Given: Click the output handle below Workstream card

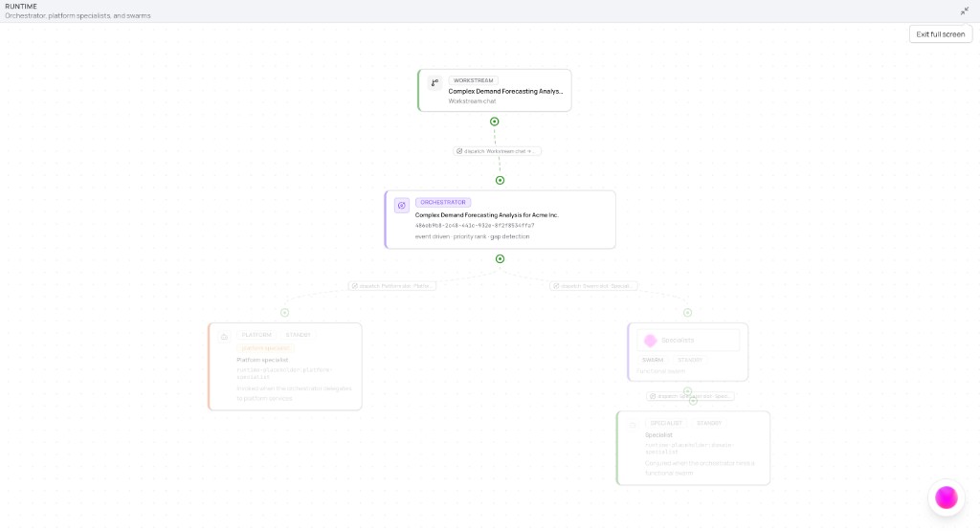Looking at the screenshot, I should coord(495,122).
